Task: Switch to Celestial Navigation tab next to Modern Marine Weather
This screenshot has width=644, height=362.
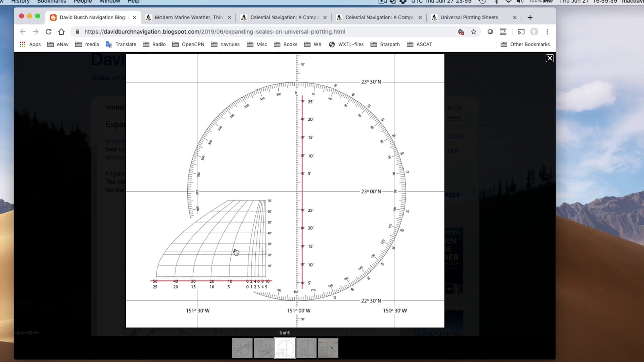Action: coord(283,17)
